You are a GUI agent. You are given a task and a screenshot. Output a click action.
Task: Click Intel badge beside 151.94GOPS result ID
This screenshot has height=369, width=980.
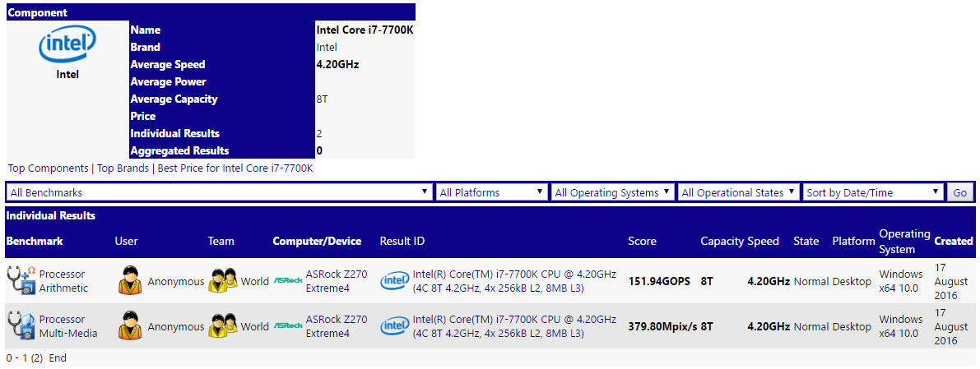tap(395, 281)
